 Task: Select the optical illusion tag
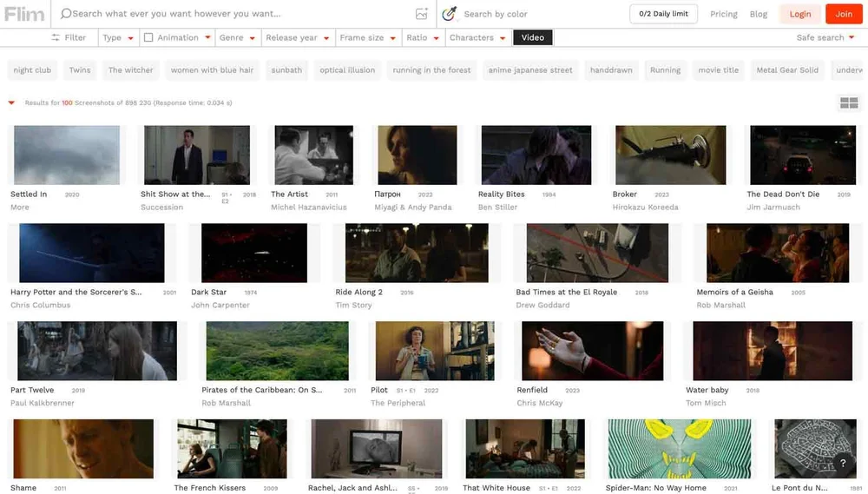point(347,70)
